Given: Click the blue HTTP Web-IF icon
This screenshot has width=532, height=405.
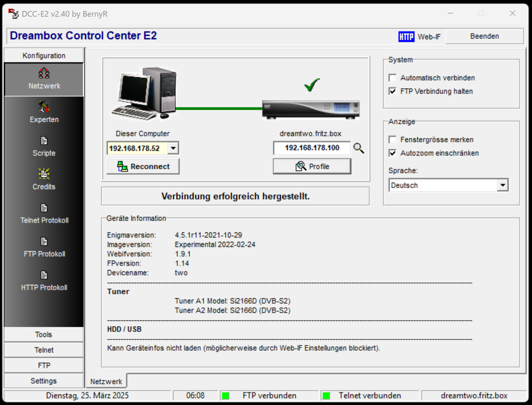Looking at the screenshot, I should (406, 37).
